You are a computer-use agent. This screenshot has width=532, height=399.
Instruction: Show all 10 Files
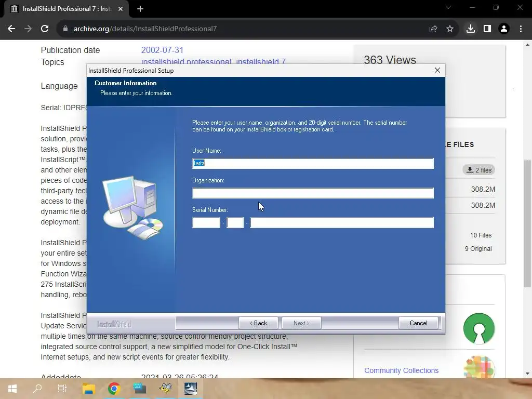(x=481, y=235)
